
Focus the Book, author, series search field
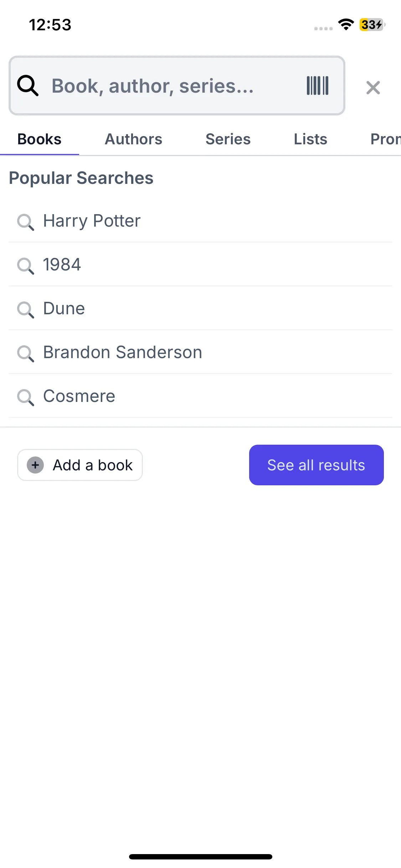171,86
